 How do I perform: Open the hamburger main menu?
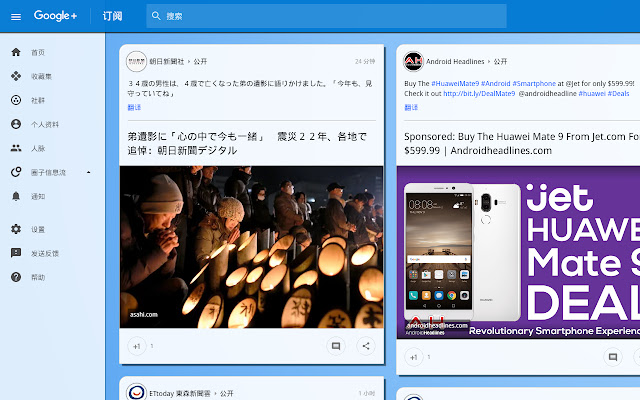(16, 17)
